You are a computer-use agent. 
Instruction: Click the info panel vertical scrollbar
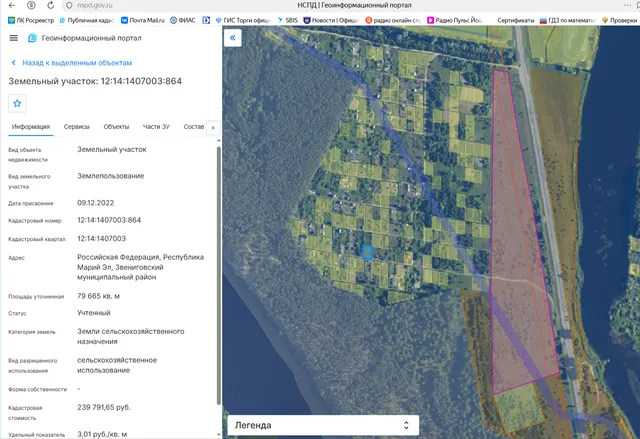219,275
